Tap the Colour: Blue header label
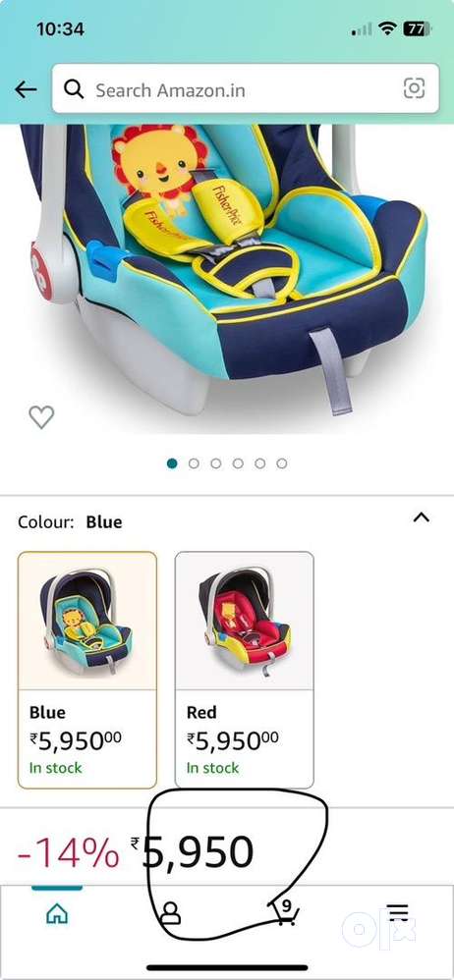This screenshot has height=980, width=454. [70, 521]
